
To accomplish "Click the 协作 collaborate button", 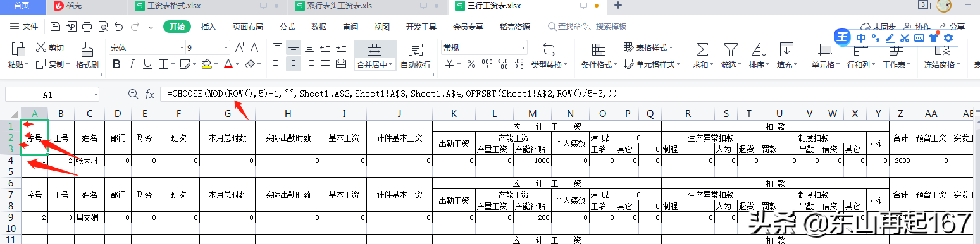I will [x=917, y=27].
